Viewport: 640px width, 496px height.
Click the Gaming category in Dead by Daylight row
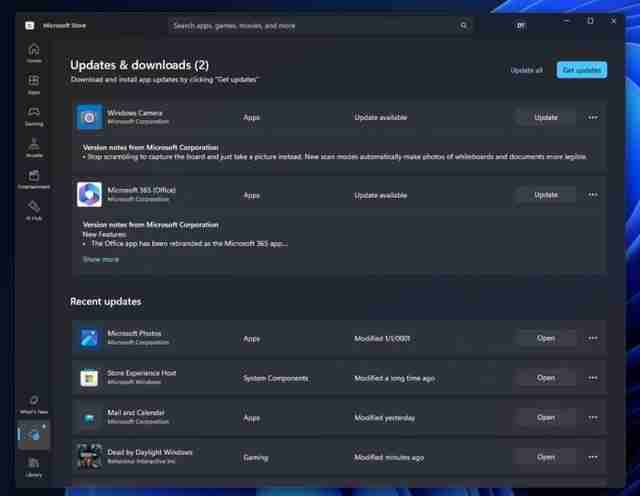(x=256, y=458)
